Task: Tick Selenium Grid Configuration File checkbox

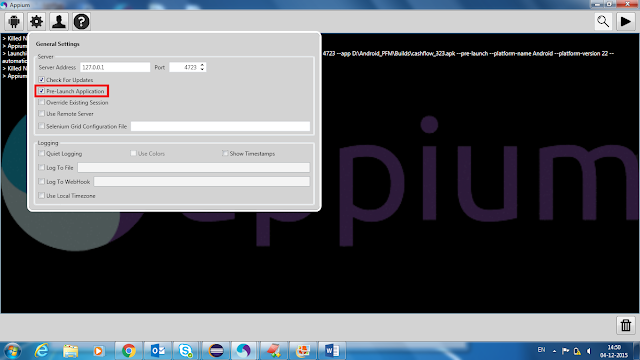Action: point(41,126)
